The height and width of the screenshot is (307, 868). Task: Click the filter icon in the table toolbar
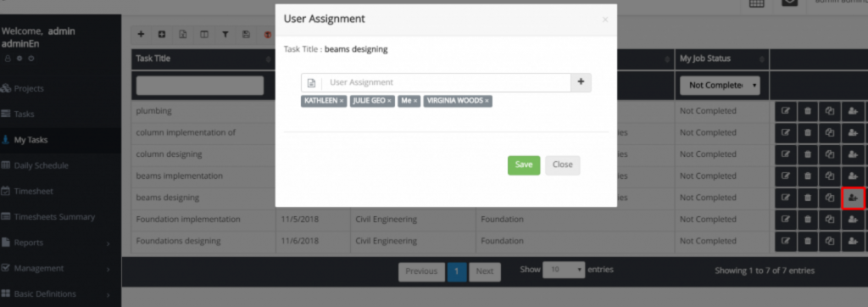225,35
